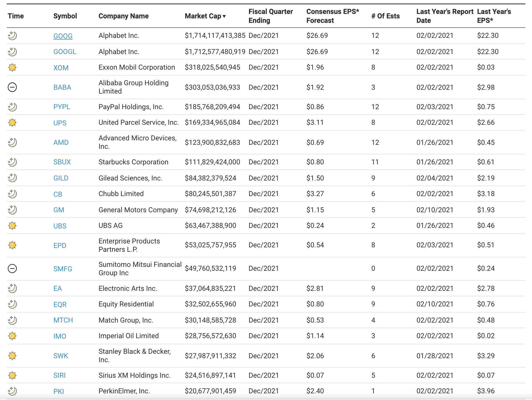This screenshot has width=532, height=400.
Task: Click the moon icon beside PKI
Action: pos(12,391)
